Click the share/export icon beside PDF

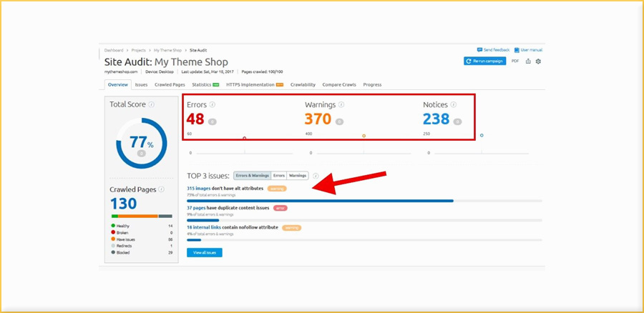coord(528,61)
